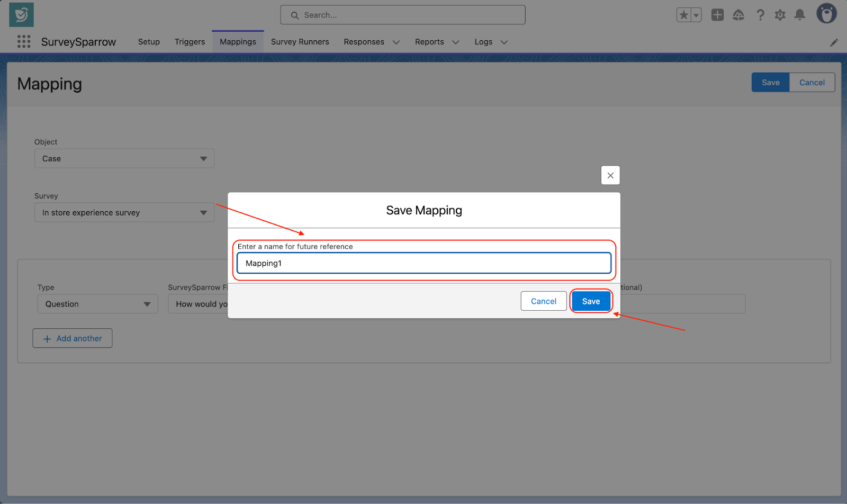847x504 pixels.
Task: Expand the Responses menu chevron
Action: (x=396, y=42)
